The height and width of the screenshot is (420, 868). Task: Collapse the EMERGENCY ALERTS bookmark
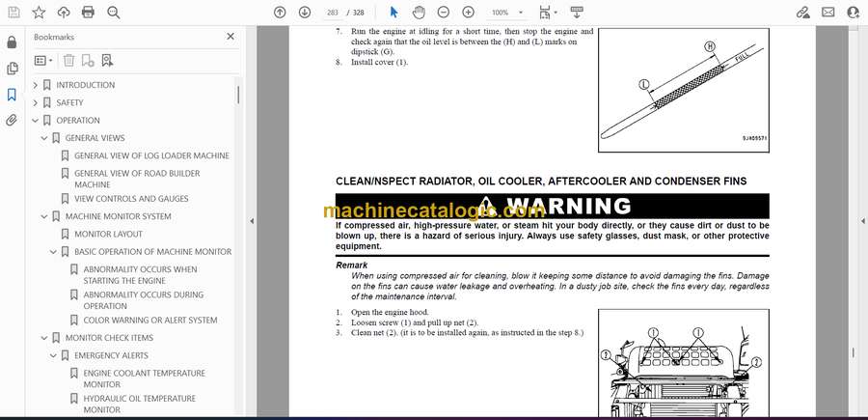click(x=53, y=355)
